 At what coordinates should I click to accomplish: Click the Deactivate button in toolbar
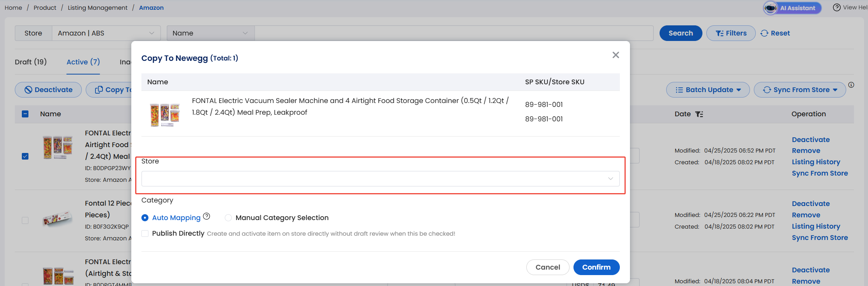48,90
